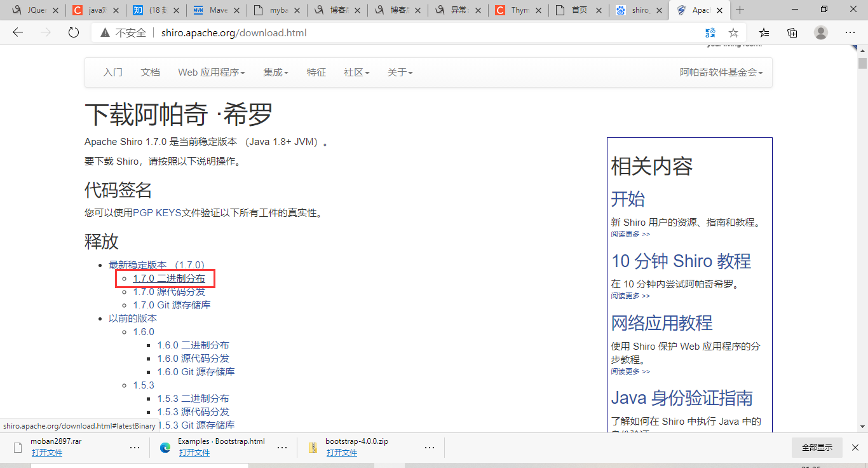Click 阅读更多 under 开始 section
This screenshot has width=868, height=468.
pyautogui.click(x=630, y=234)
